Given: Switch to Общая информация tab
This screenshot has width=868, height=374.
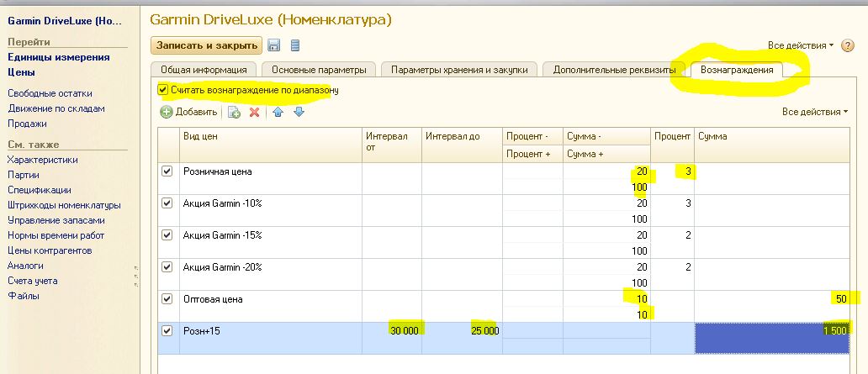Looking at the screenshot, I should tap(204, 70).
